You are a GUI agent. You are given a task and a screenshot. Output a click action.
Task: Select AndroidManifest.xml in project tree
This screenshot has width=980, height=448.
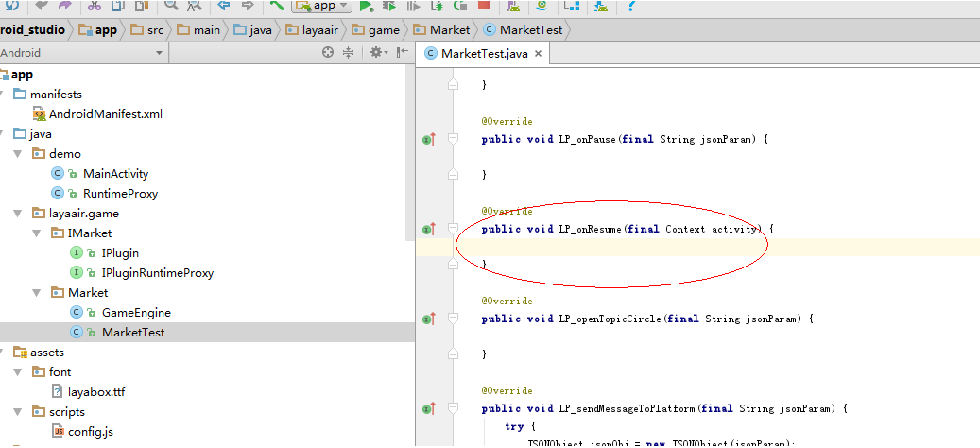click(x=105, y=114)
